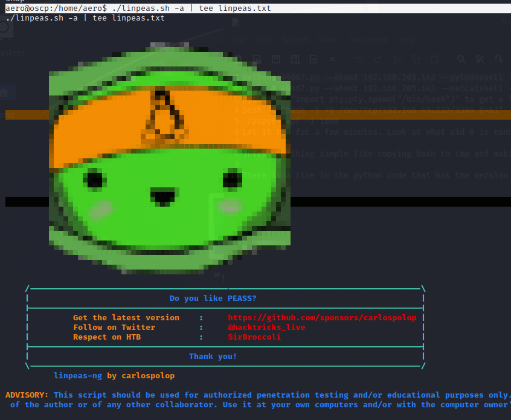
Task: Open Search menu in editor window behind
Action: click(295, 40)
